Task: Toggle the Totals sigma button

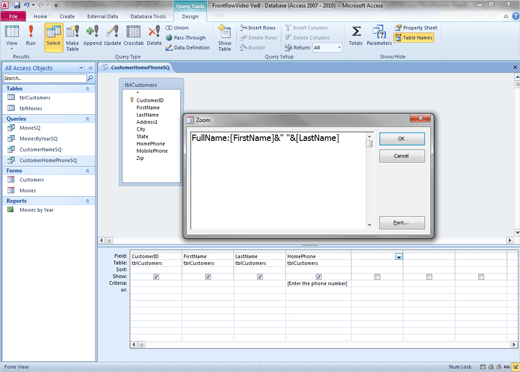Action: click(x=356, y=35)
